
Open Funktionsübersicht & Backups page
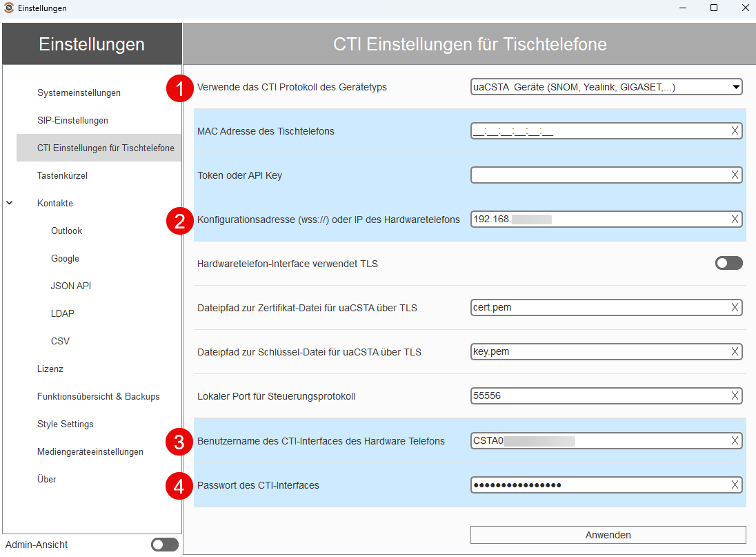point(99,396)
